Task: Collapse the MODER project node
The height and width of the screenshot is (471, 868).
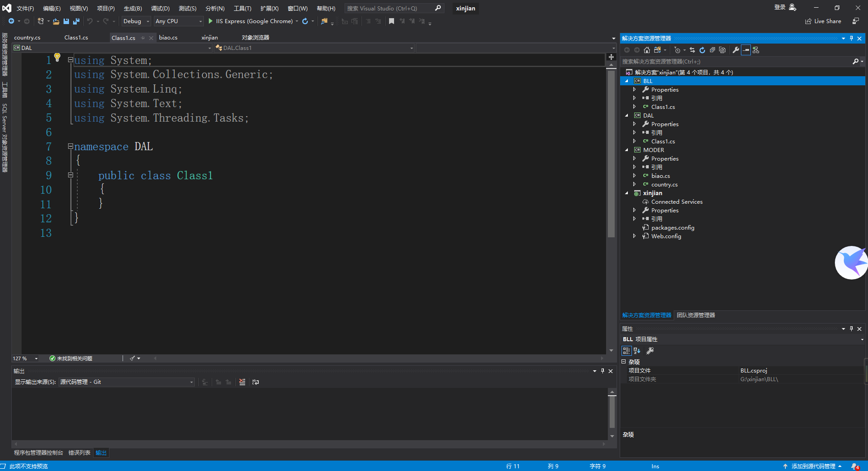Action: point(627,150)
